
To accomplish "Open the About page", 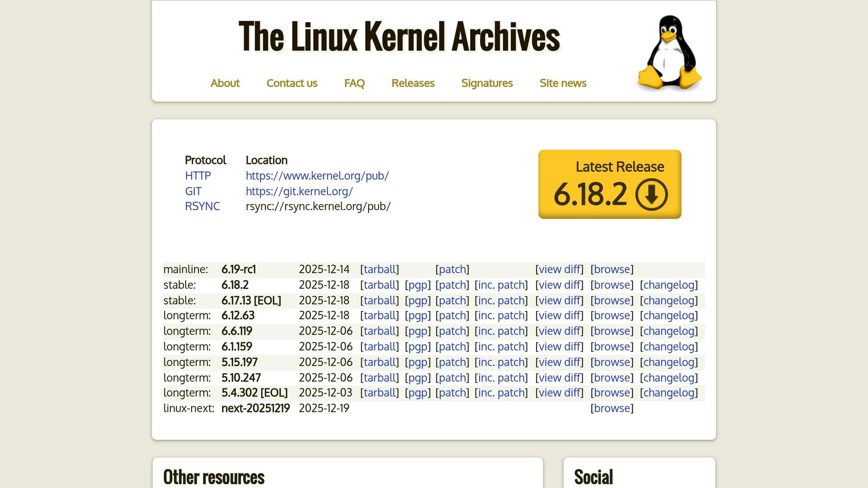I will (x=225, y=83).
